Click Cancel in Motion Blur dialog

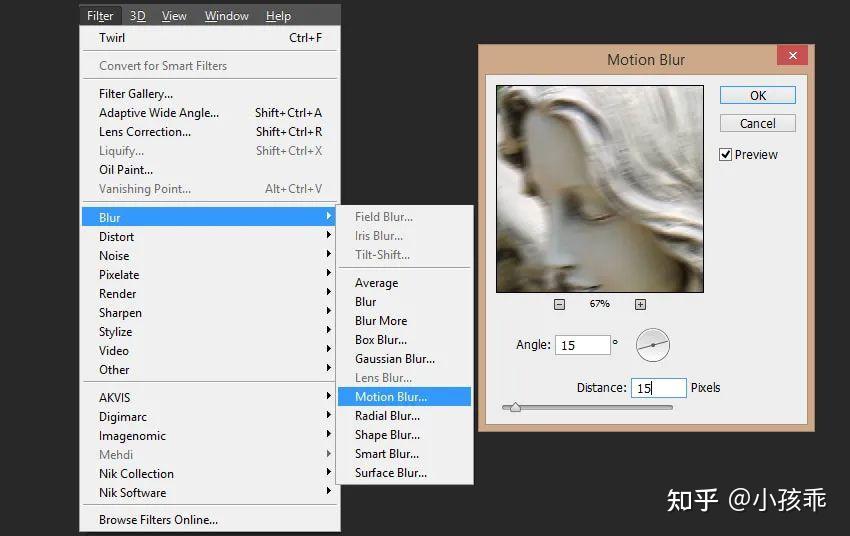tap(757, 124)
